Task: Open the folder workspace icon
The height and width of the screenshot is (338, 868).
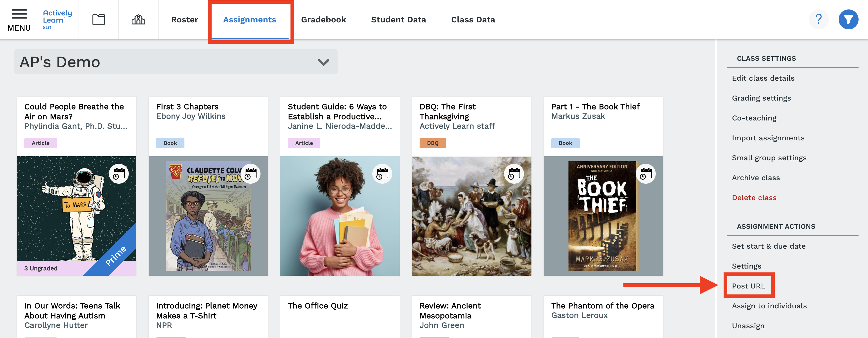Action: 98,19
